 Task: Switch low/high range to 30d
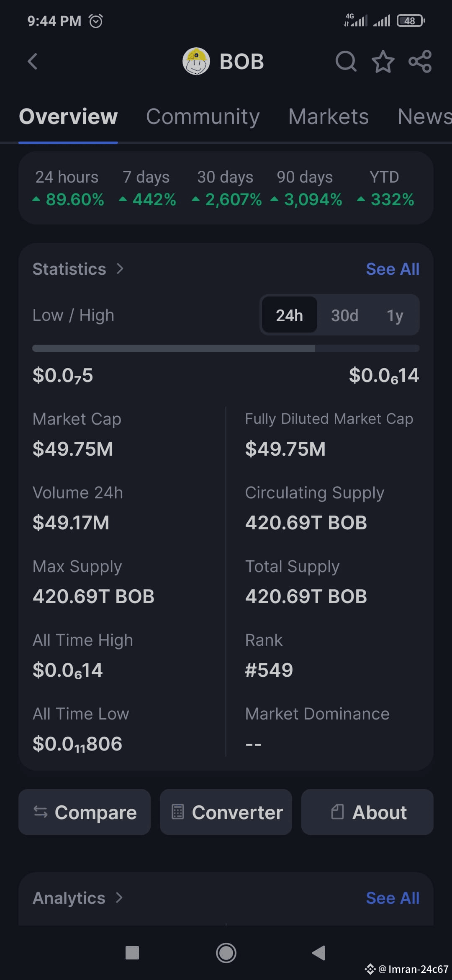click(344, 315)
